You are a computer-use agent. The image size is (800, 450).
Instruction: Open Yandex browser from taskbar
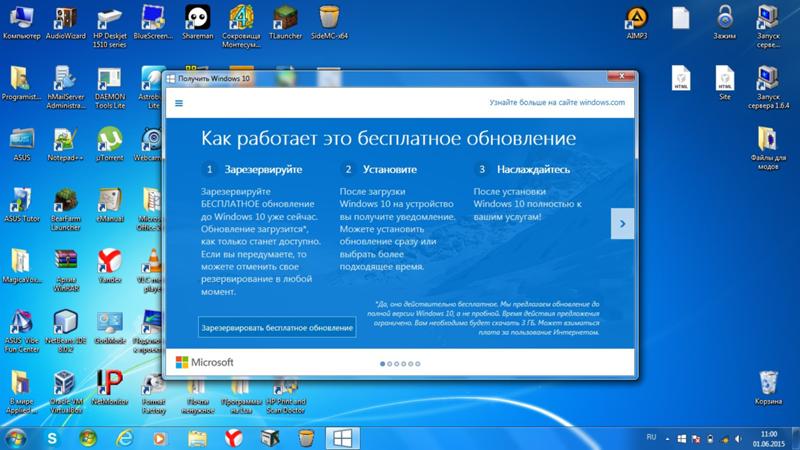click(233, 438)
